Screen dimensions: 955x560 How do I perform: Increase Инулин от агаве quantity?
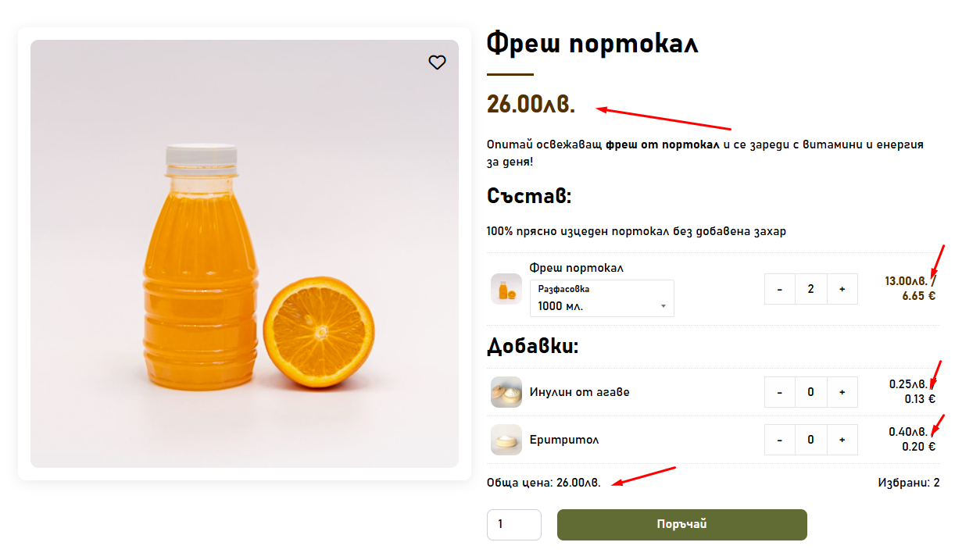842,392
